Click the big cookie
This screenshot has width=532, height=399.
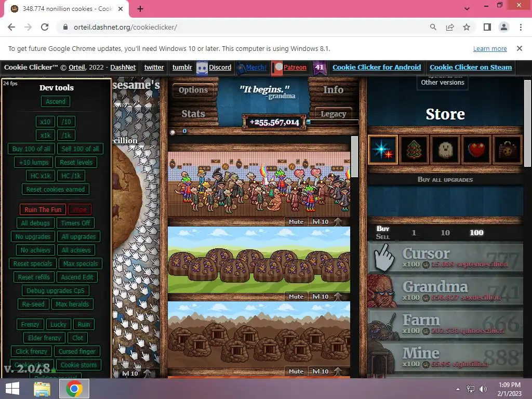coord(127,198)
